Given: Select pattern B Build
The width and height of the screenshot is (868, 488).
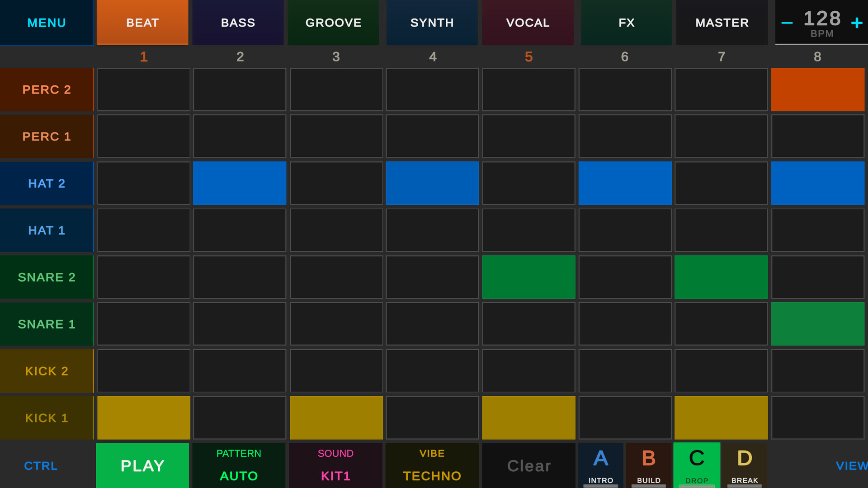Looking at the screenshot, I should click(x=648, y=465).
